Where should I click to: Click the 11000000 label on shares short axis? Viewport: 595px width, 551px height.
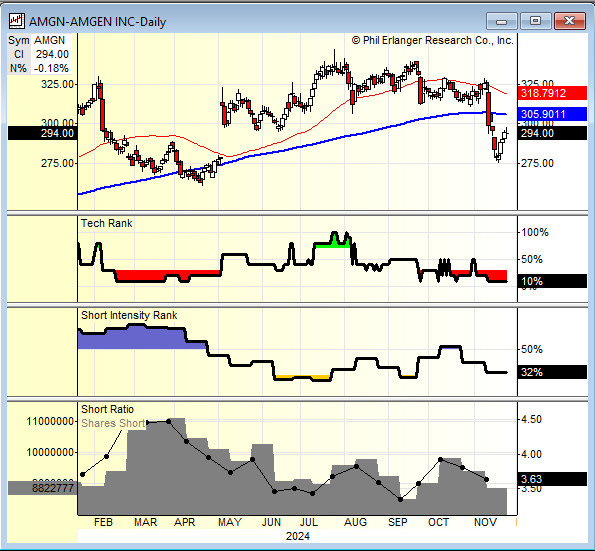(50, 421)
